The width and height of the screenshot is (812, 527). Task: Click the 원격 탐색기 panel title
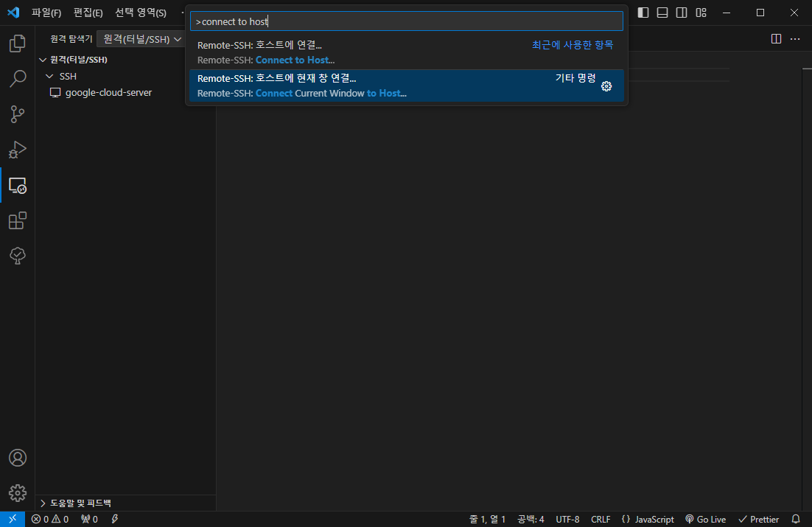pyautogui.click(x=71, y=39)
